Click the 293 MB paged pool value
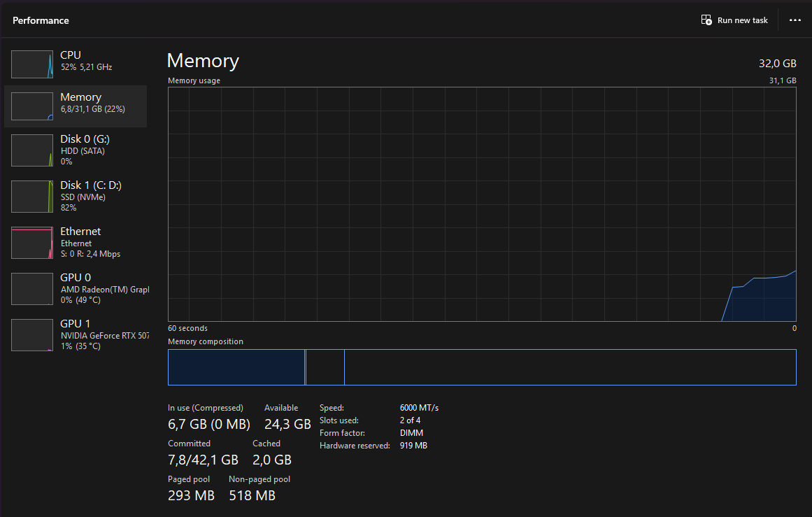Image resolution: width=812 pixels, height=517 pixels. (x=191, y=496)
